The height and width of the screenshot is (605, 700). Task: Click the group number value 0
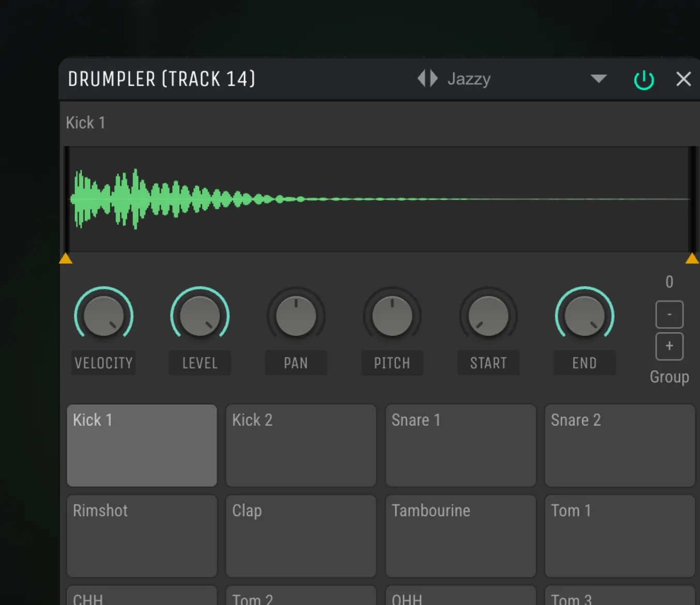tap(669, 282)
